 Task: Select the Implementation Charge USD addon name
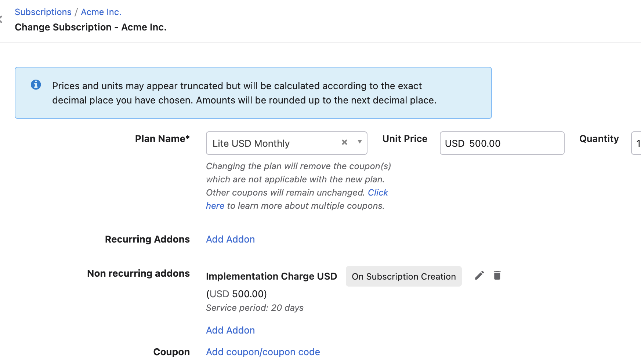pos(271,276)
